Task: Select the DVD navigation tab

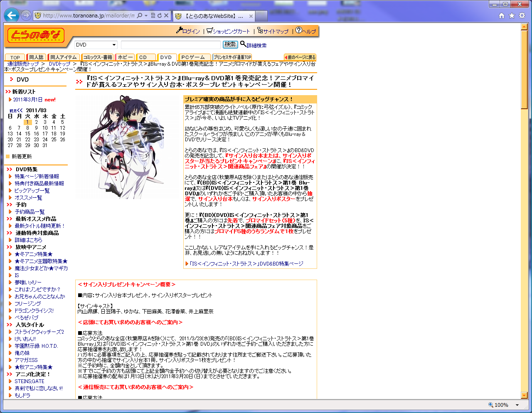Action: click(x=167, y=57)
